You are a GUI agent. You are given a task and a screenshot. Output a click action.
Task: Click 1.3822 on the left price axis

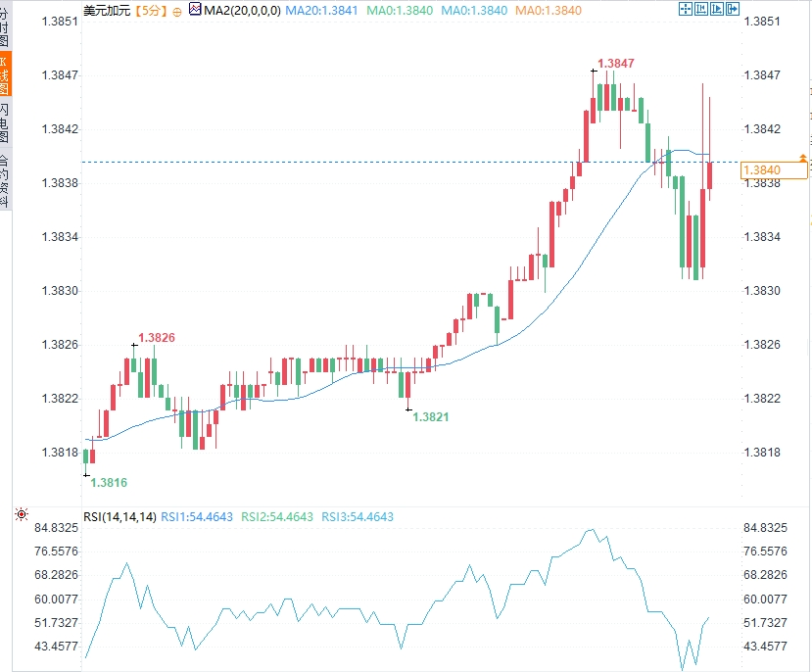60,399
